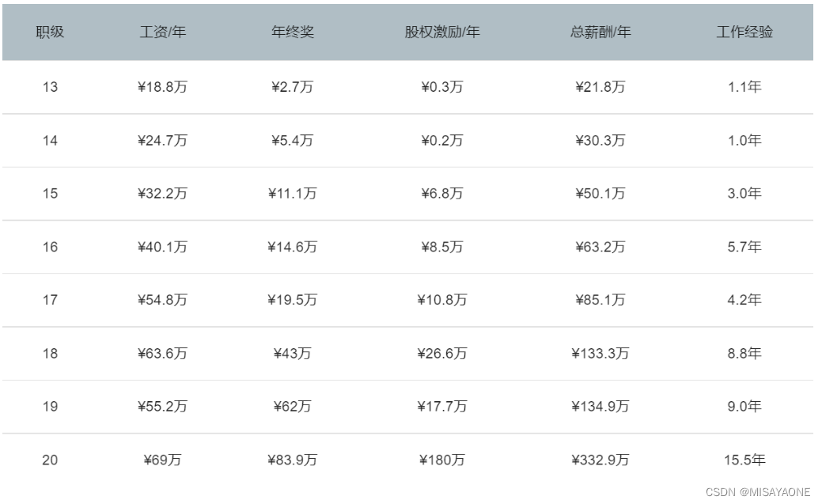This screenshot has height=504, width=822.
Task: Click the ¥332.9万 total compensation cell
Action: click(600, 460)
